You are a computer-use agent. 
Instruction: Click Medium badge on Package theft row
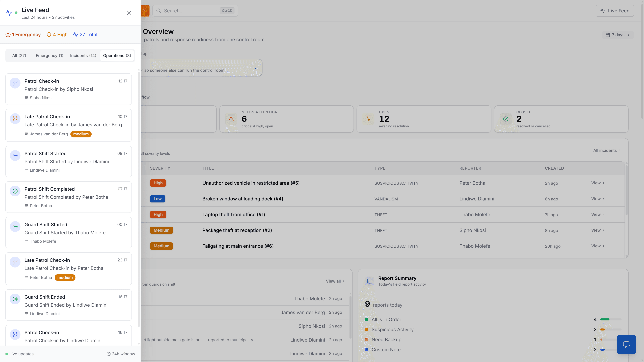tap(162, 230)
